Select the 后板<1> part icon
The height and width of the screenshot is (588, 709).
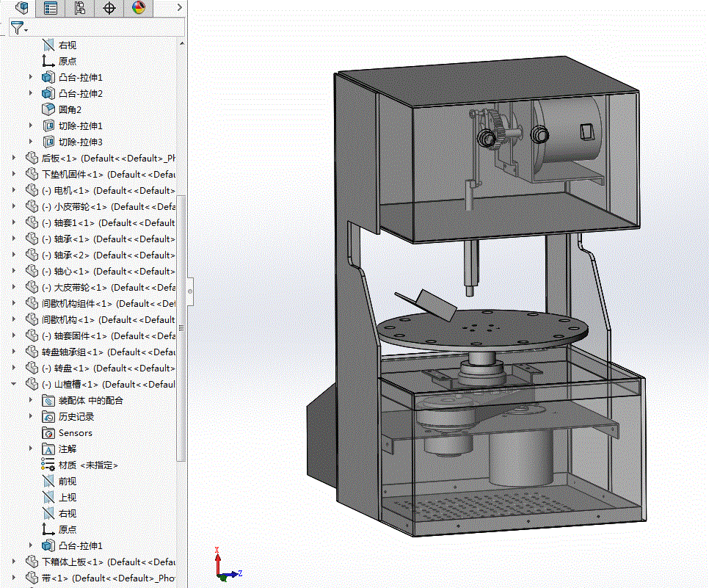(x=32, y=158)
